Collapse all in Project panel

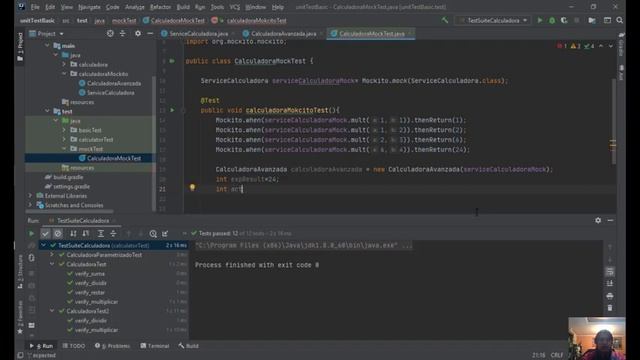122,33
